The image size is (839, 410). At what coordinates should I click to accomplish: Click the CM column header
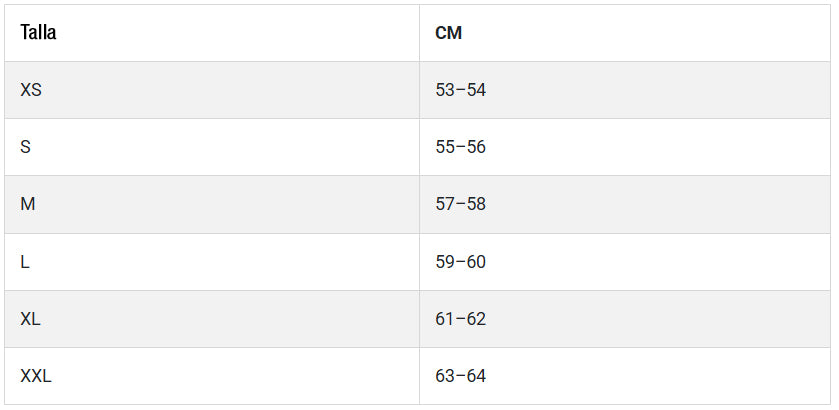[x=448, y=33]
